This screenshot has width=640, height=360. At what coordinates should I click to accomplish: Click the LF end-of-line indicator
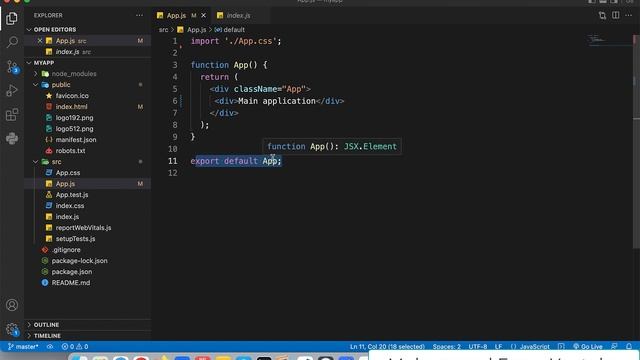pyautogui.click(x=498, y=347)
